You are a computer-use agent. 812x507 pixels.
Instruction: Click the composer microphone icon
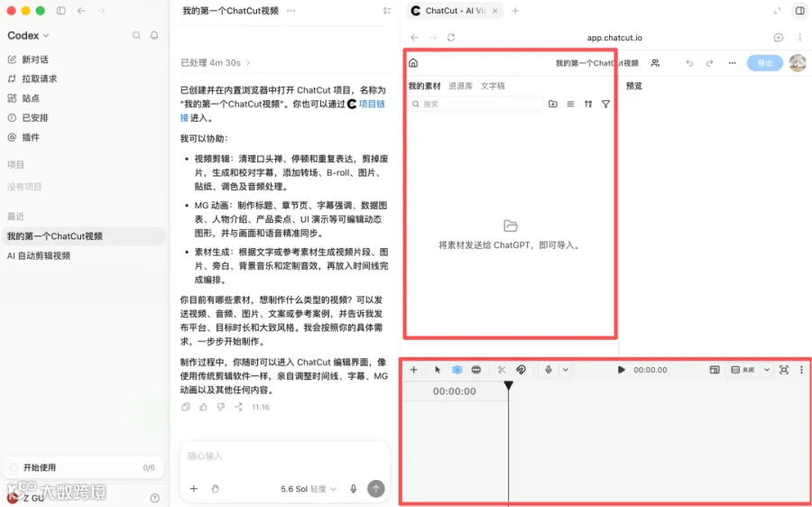click(353, 489)
